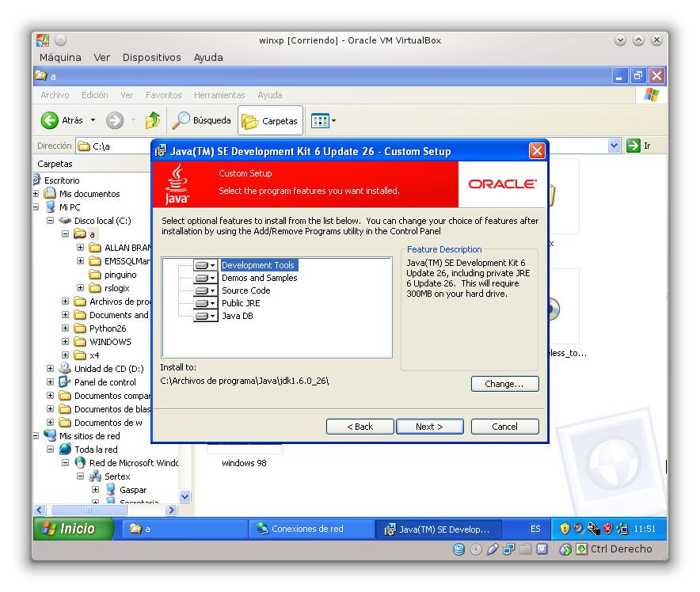
Task: Open shared folders icon in VirtualBox status bar
Action: [525, 548]
